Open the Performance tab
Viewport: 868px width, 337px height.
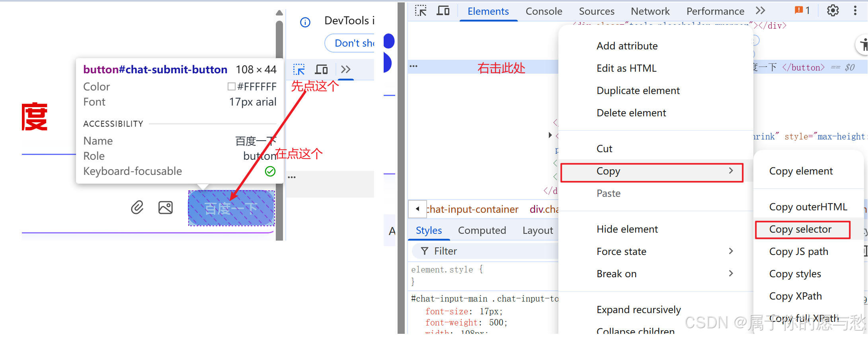715,11
